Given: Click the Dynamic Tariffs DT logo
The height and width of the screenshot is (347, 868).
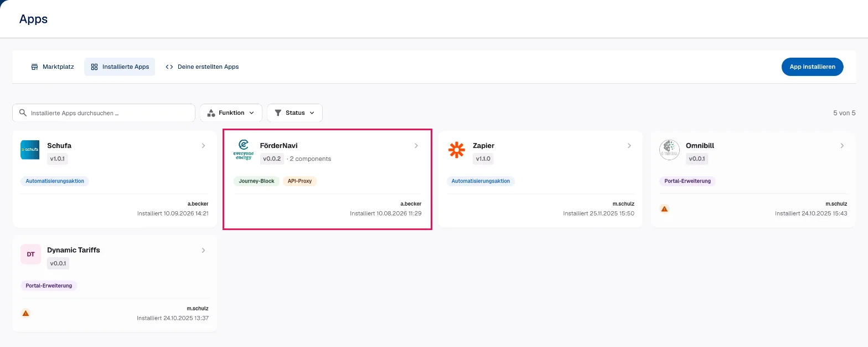Looking at the screenshot, I should [x=30, y=254].
